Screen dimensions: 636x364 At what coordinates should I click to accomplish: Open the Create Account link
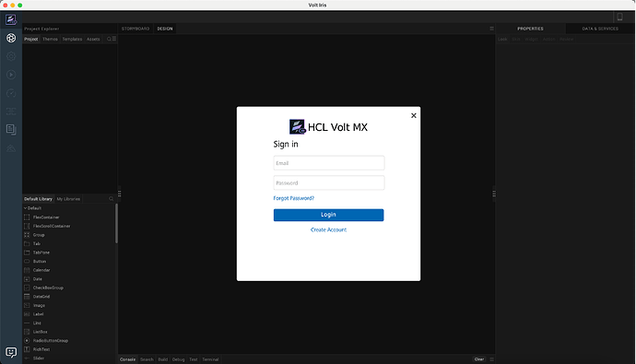pyautogui.click(x=328, y=229)
